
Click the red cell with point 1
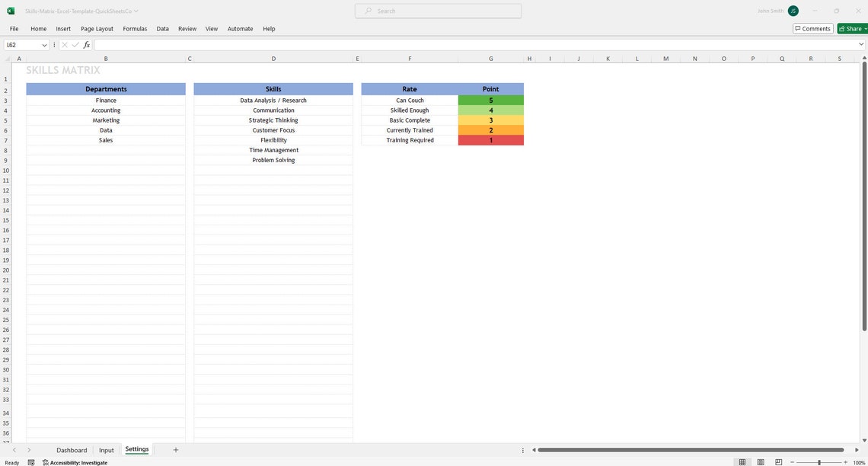[490, 140]
